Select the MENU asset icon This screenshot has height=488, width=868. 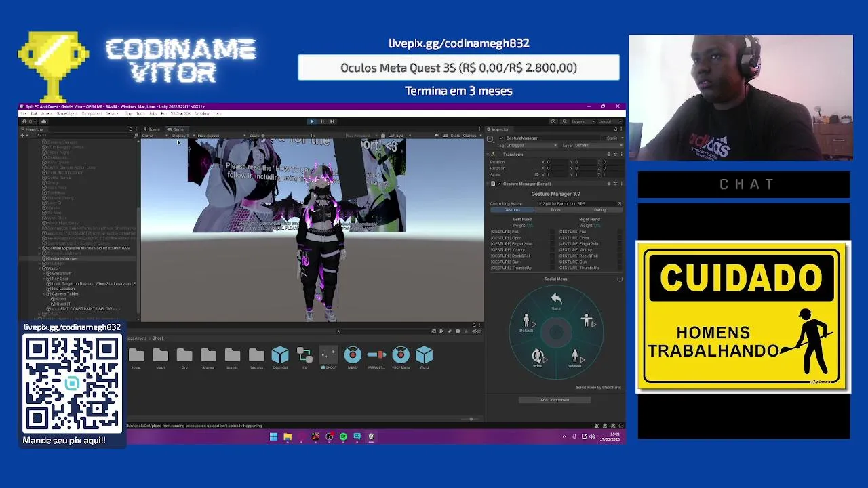pos(353,358)
